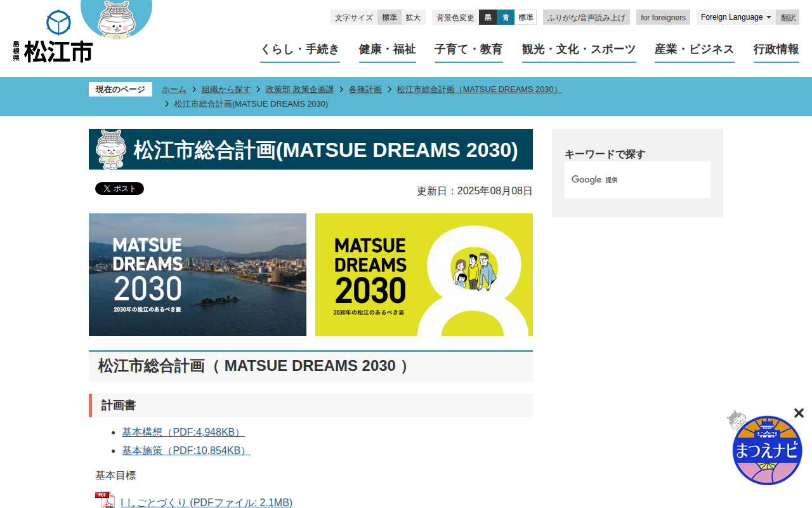Open the まつえナビ floating badge

766,450
